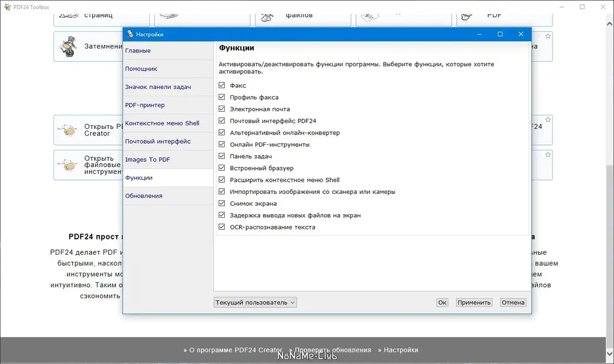The image size is (614, 364).
Task: Click the файлов tool card icon
Action: (267, 17)
